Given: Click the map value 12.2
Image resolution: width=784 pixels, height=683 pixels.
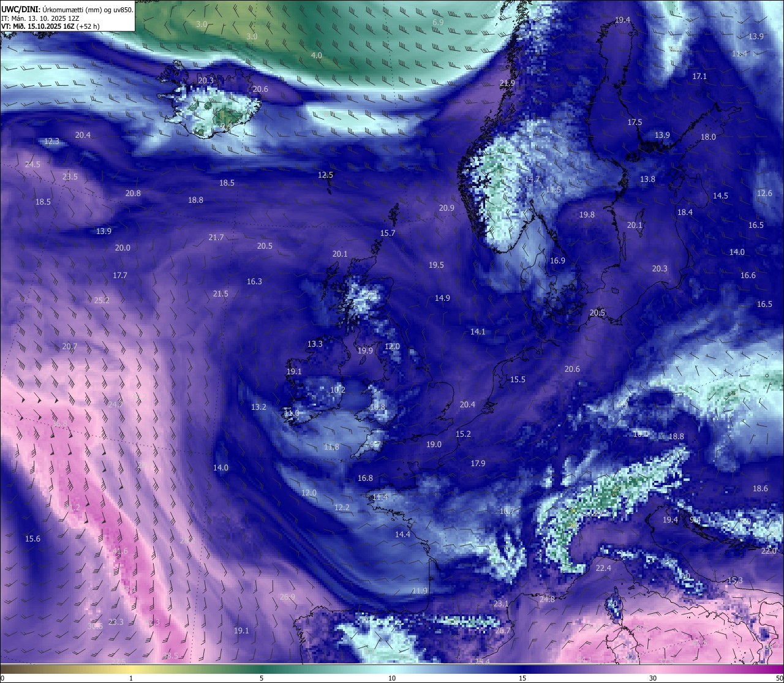Looking at the screenshot, I should pos(342,507).
